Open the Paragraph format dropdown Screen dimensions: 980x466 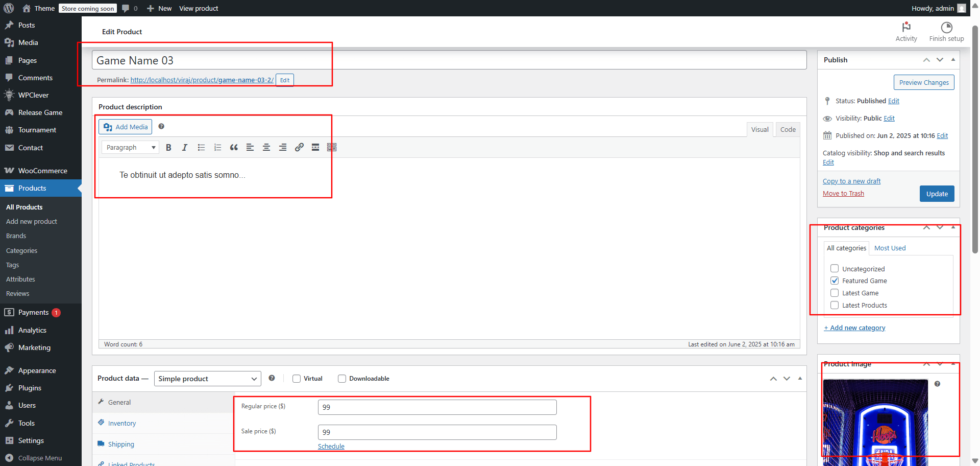(130, 147)
